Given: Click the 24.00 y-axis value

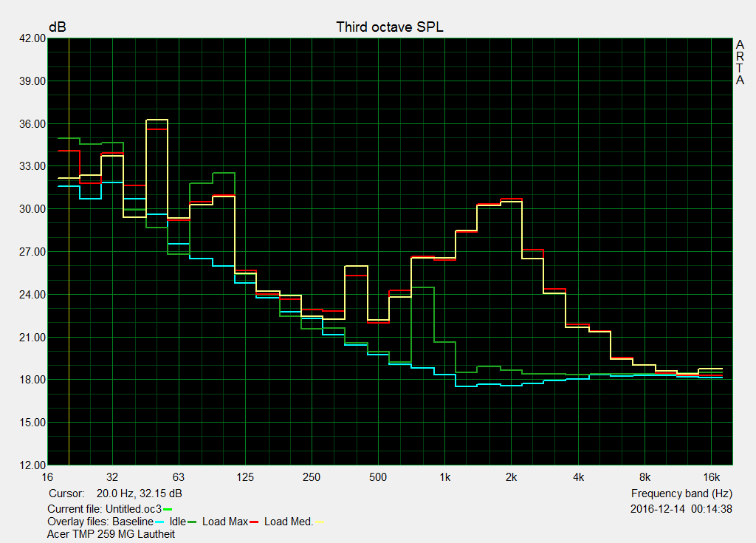Looking at the screenshot, I should 32,295.
